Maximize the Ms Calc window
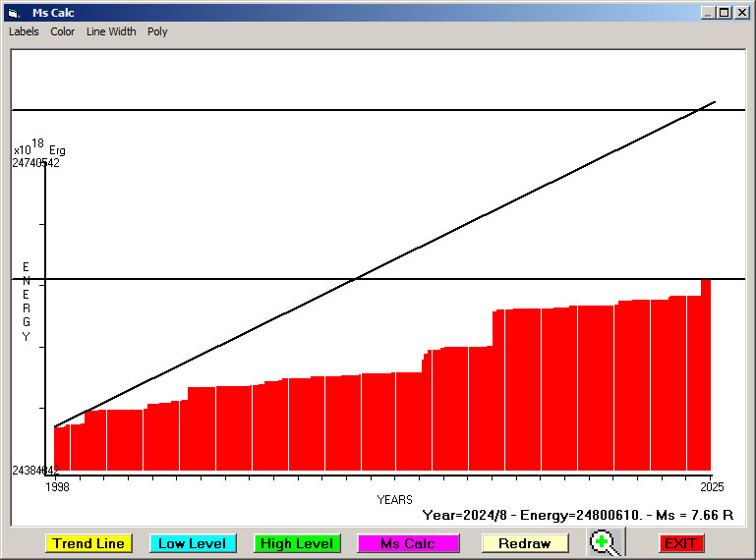Screen dimensions: 756x560 725,13
